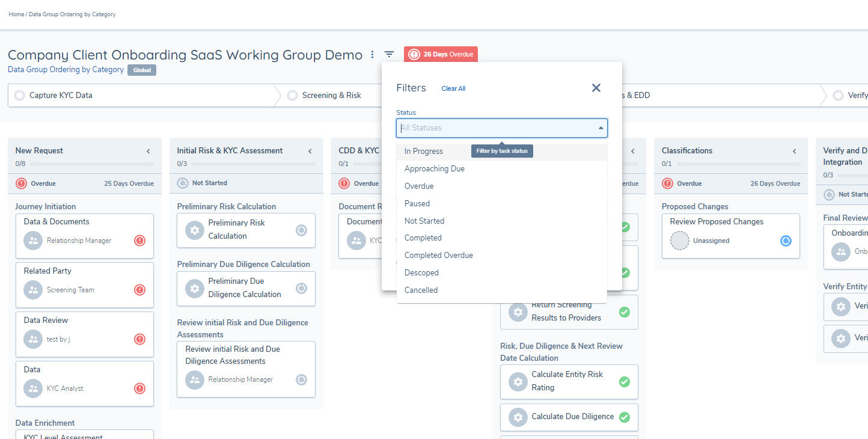Close the Filters panel with the X
The width and height of the screenshot is (868, 439).
596,88
